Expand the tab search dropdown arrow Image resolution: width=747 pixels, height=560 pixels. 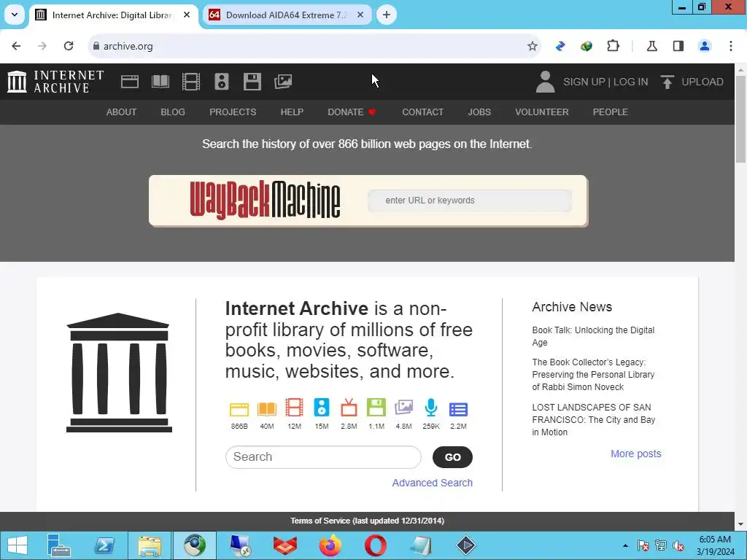point(15,15)
